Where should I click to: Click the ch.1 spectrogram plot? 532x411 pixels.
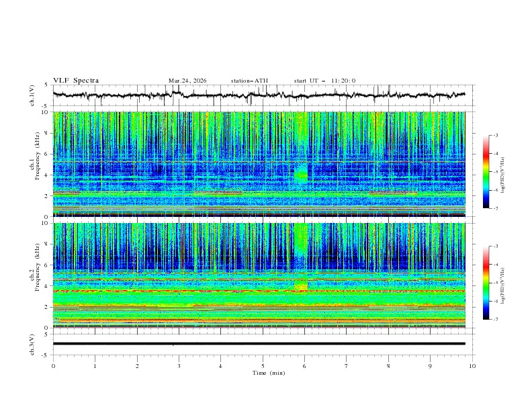(259, 164)
